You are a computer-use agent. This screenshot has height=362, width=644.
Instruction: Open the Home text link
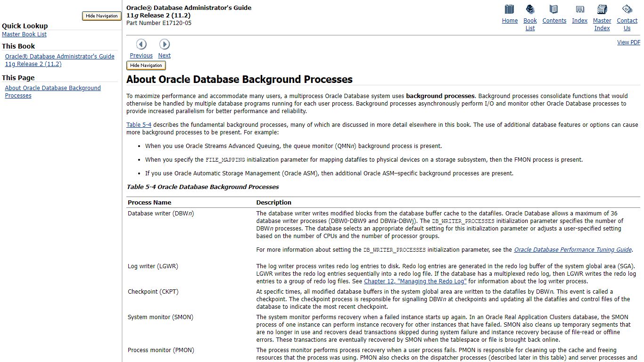[510, 21]
